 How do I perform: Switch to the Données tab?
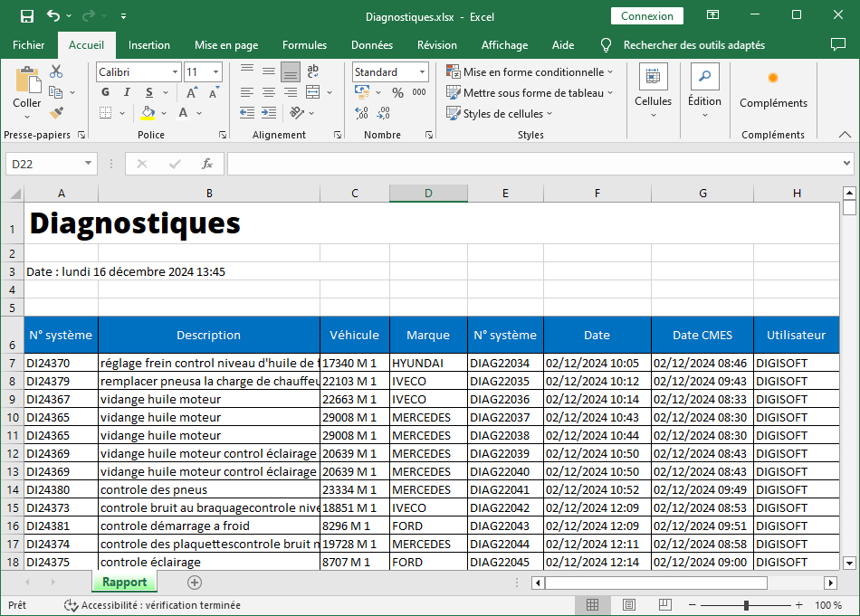point(372,45)
